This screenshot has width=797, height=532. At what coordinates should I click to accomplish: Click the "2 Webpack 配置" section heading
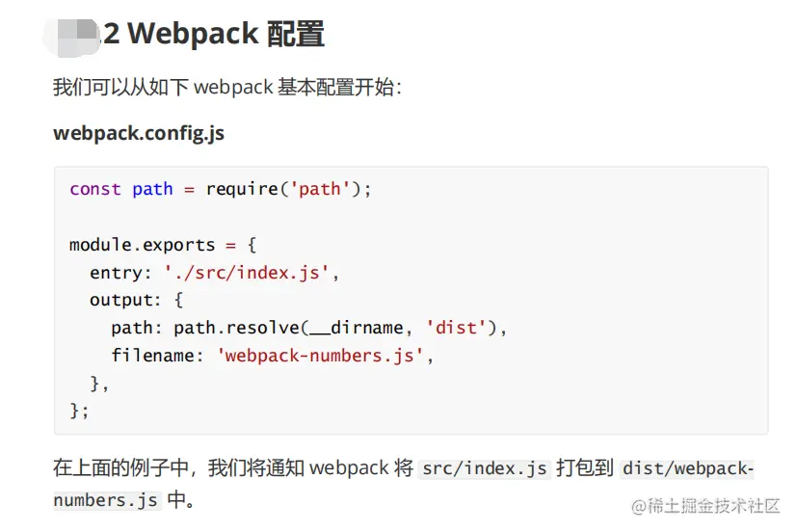213,35
